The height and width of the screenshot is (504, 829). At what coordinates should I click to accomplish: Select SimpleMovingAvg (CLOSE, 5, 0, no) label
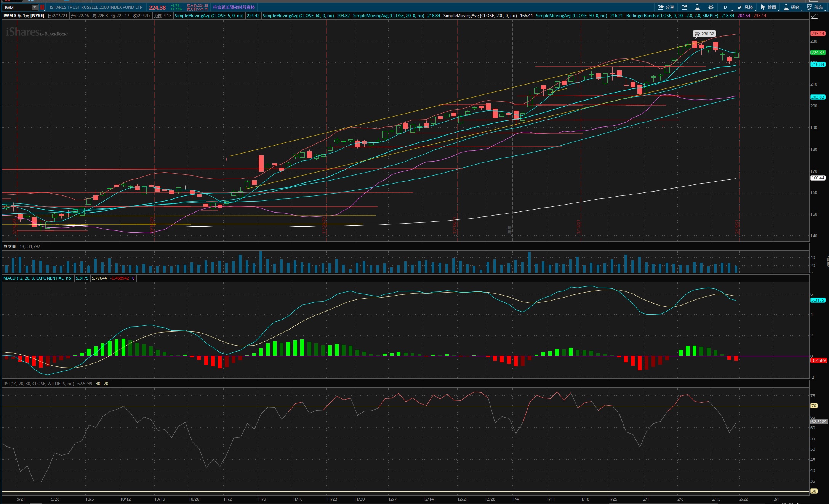[x=209, y=16]
